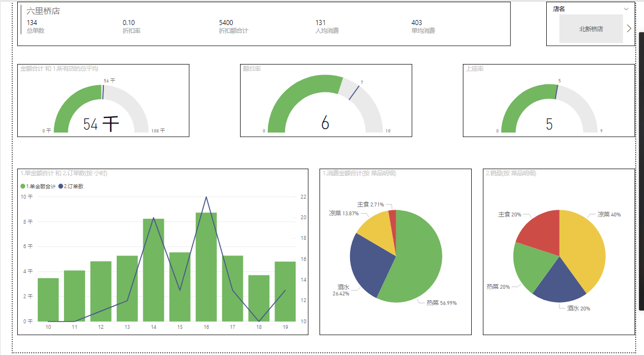Select the green bar for hour 14
The image size is (644, 355).
click(x=153, y=270)
